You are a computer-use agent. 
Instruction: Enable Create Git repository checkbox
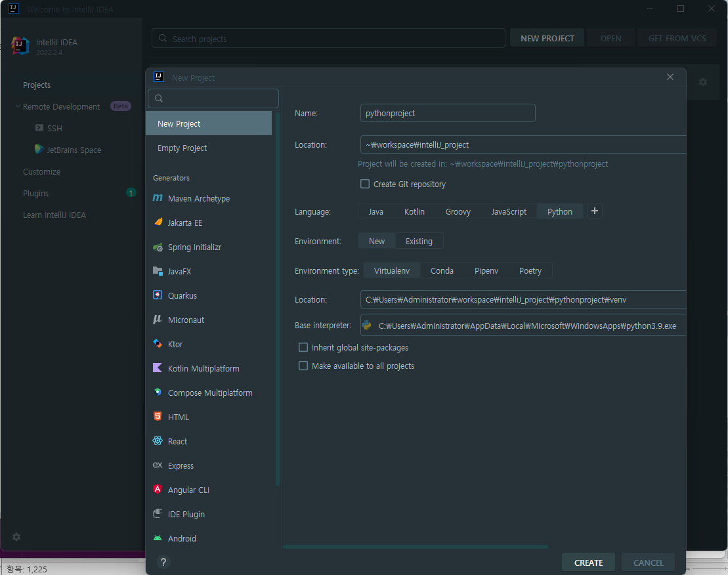tap(365, 184)
